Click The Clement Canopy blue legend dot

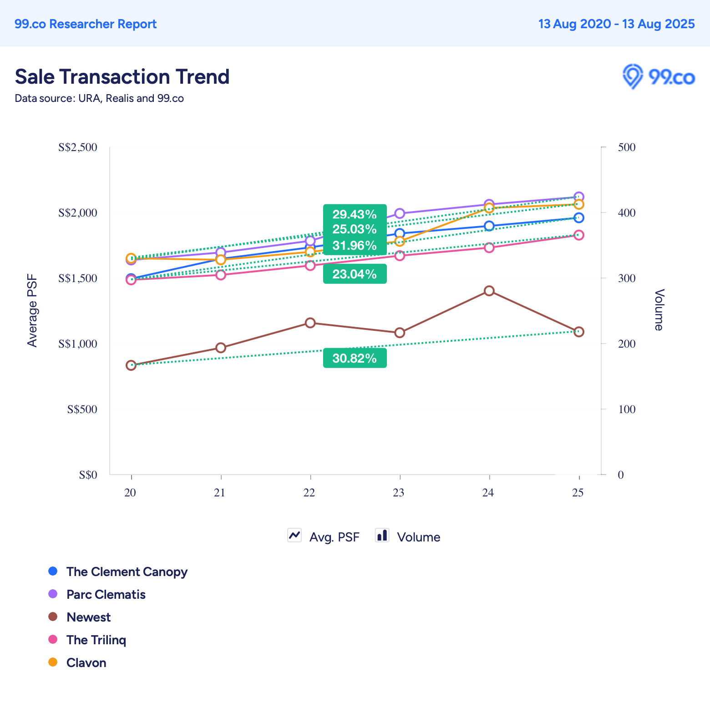click(53, 571)
